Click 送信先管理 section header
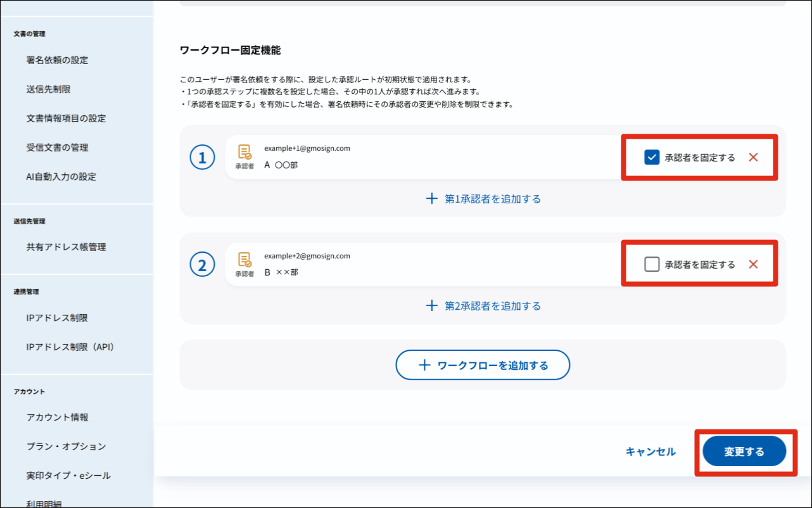This screenshot has height=508, width=812. click(29, 221)
